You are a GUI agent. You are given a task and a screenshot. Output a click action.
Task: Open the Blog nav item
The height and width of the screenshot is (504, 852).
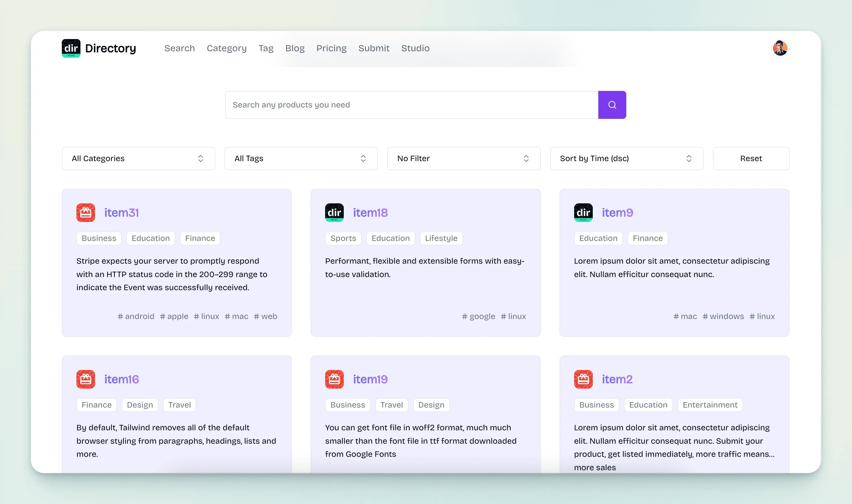coord(295,48)
